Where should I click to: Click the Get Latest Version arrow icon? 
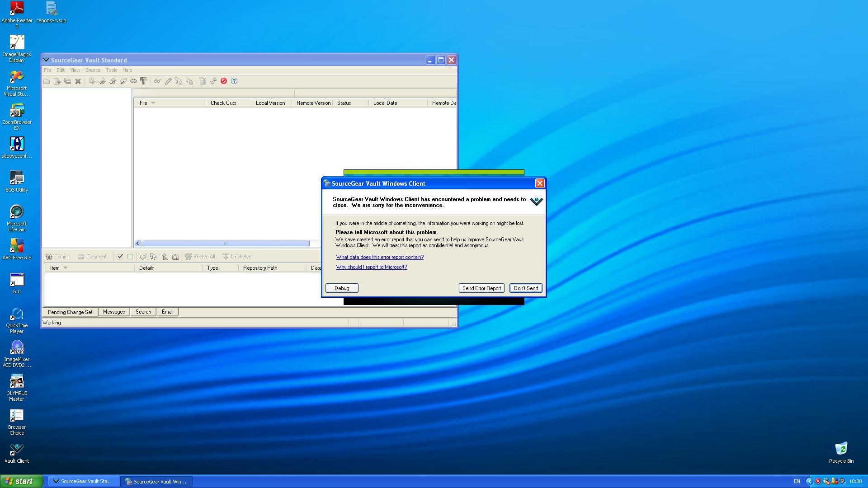[92, 81]
